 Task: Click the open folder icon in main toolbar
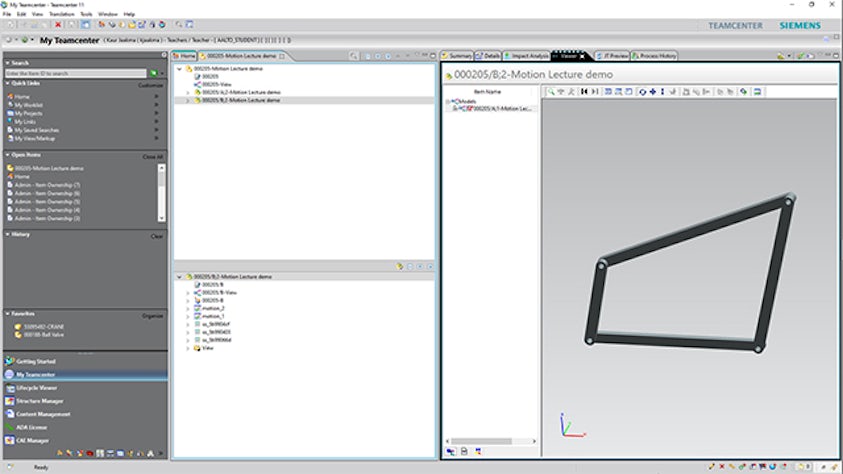[x=132, y=25]
